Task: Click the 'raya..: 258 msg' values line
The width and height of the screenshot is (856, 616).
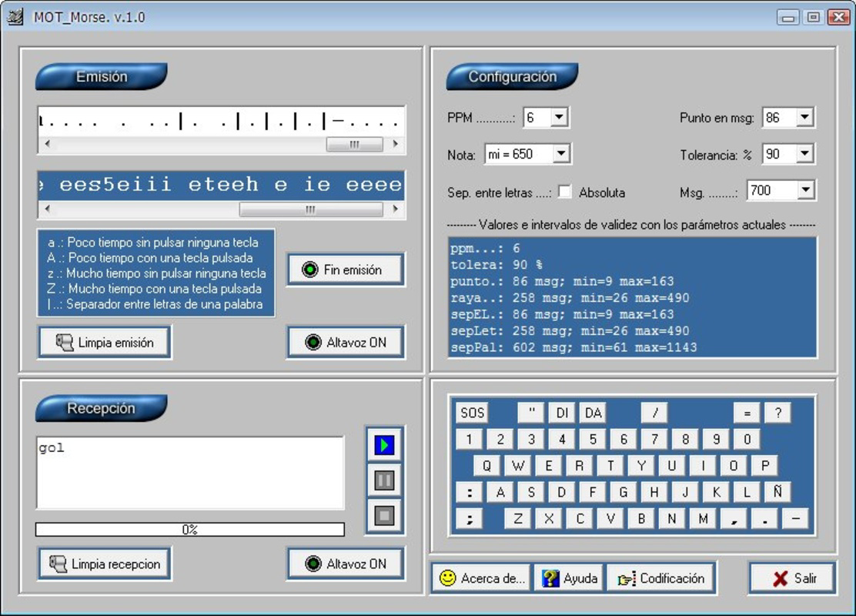Action: pyautogui.click(x=570, y=298)
